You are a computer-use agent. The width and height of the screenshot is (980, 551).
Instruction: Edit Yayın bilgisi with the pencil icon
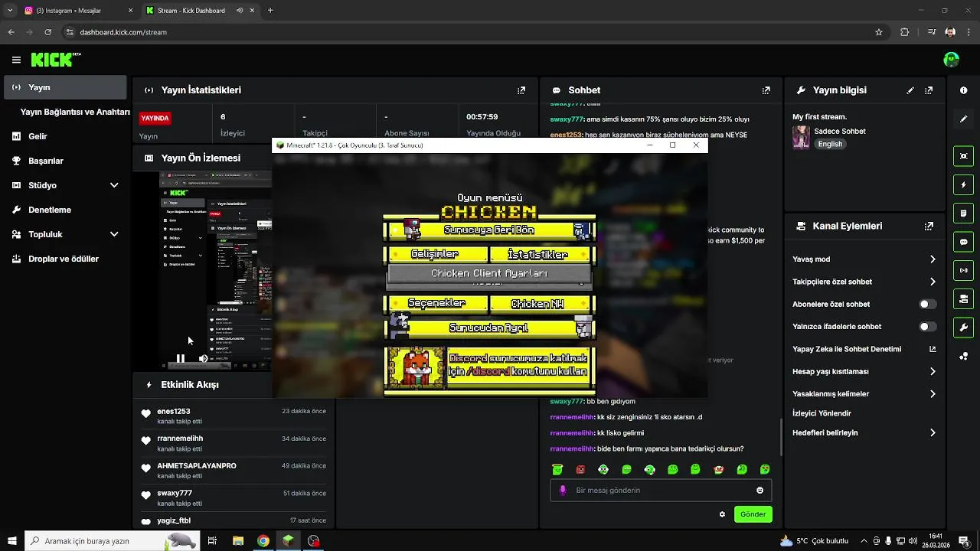coord(910,90)
